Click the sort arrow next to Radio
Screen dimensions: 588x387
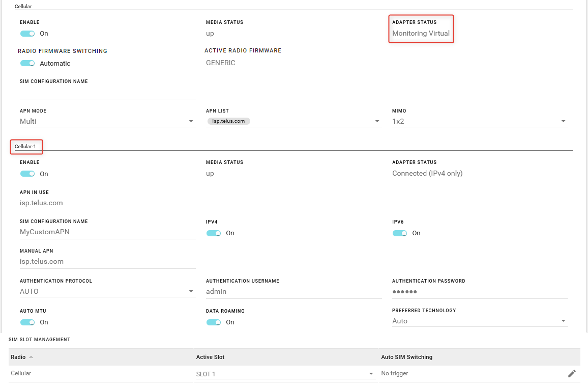31,357
